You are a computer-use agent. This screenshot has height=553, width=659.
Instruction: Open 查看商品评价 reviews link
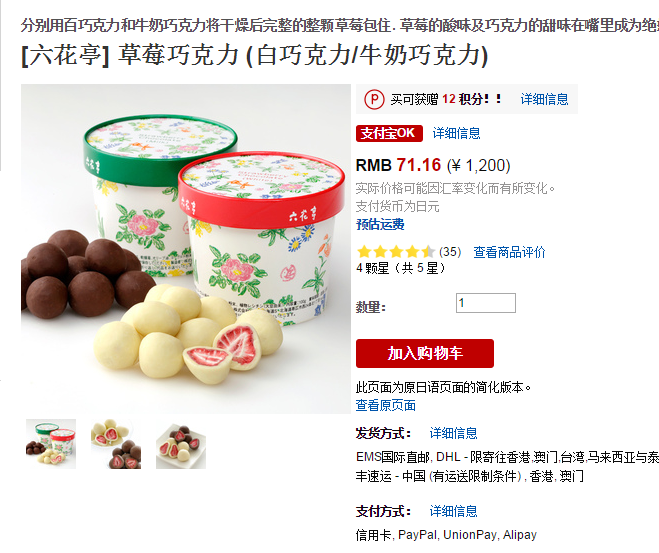(509, 252)
